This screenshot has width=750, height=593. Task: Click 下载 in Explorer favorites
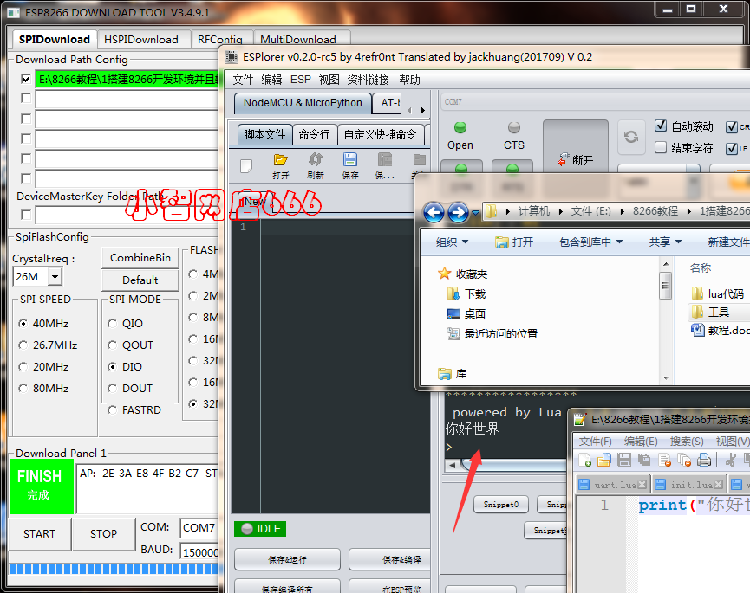coord(466,294)
